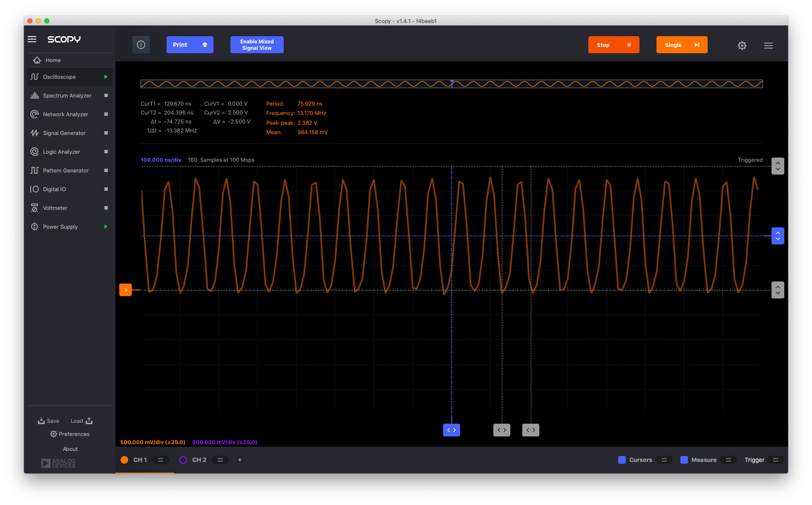Screen dimensions: 812x505
Task: Open CH 1 settings sliders icon
Action: 161,460
